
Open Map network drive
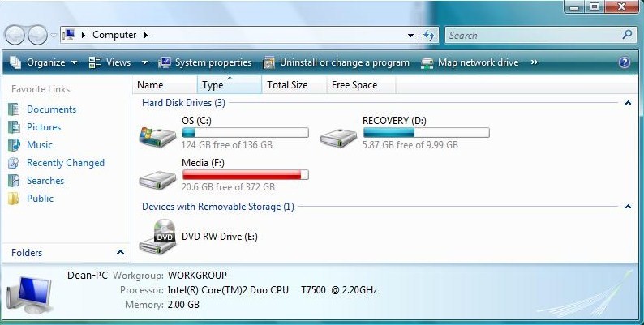(x=470, y=62)
